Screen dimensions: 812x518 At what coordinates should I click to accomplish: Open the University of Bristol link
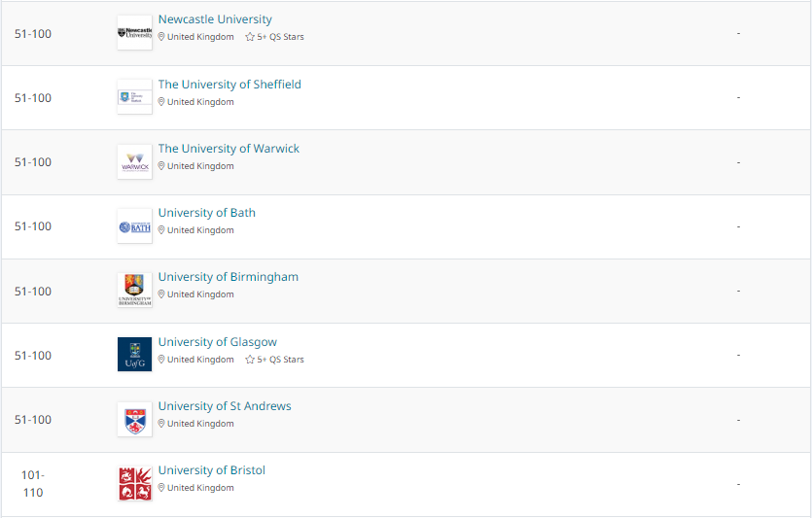click(x=211, y=470)
